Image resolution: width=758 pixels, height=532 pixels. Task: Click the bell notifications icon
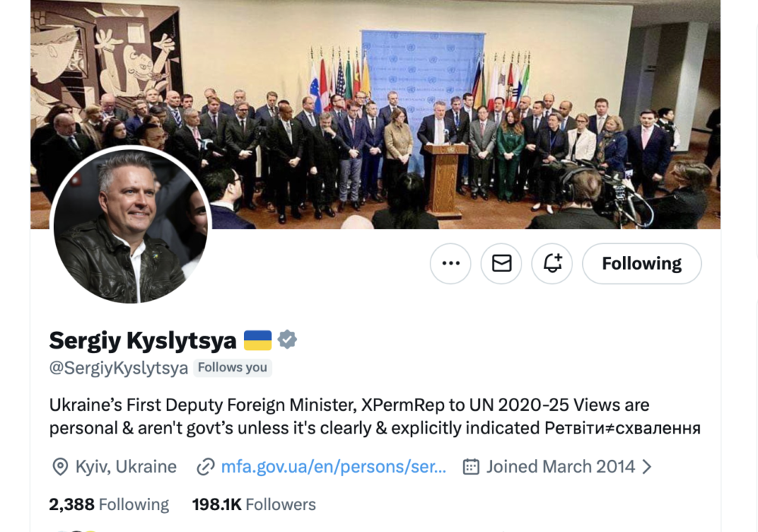(552, 264)
